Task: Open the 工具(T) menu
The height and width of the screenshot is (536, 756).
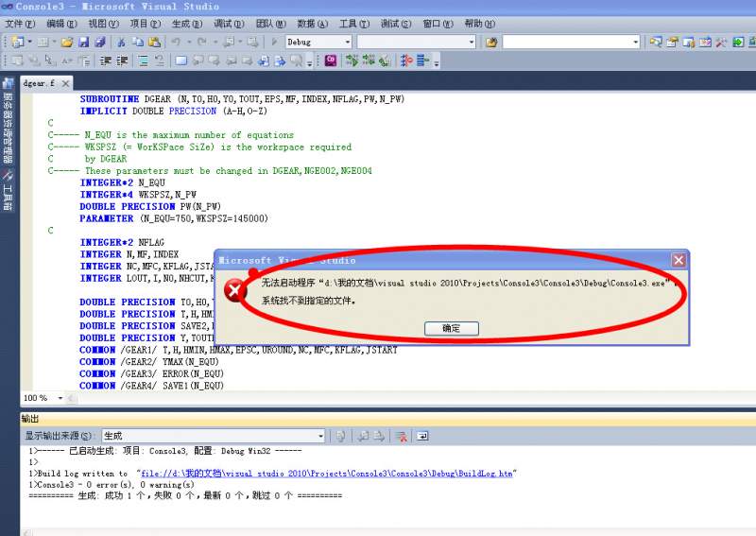Action: (354, 24)
